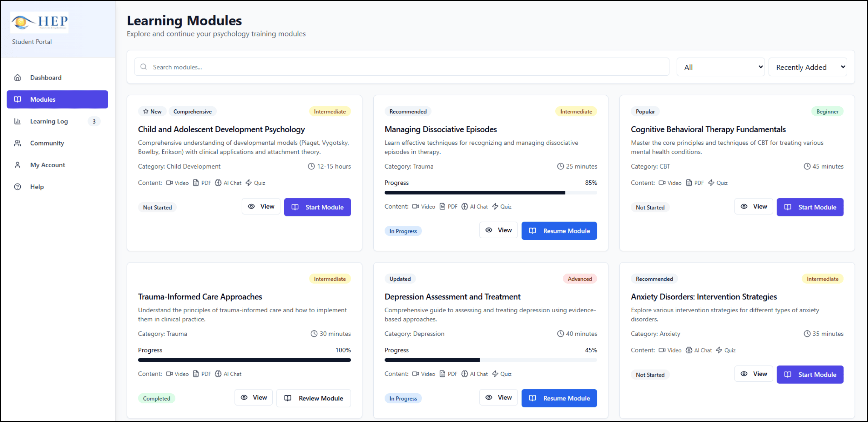Select Modules in sidebar
868x422 pixels.
click(57, 99)
